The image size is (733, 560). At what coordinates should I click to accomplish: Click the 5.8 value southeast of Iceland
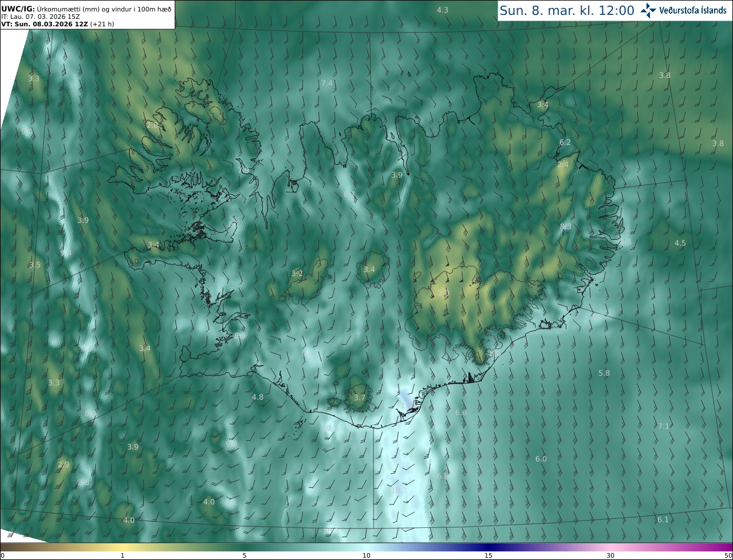(604, 373)
